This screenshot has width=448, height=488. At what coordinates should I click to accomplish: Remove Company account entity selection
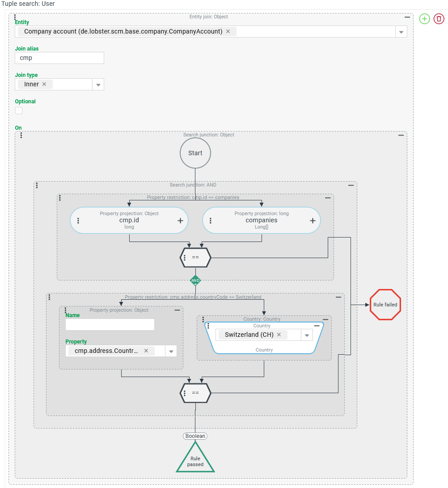click(228, 31)
